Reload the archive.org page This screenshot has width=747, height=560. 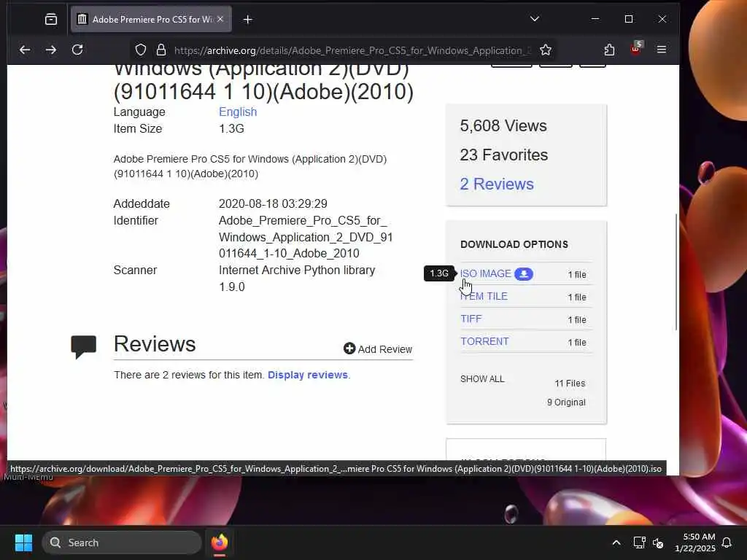77,50
